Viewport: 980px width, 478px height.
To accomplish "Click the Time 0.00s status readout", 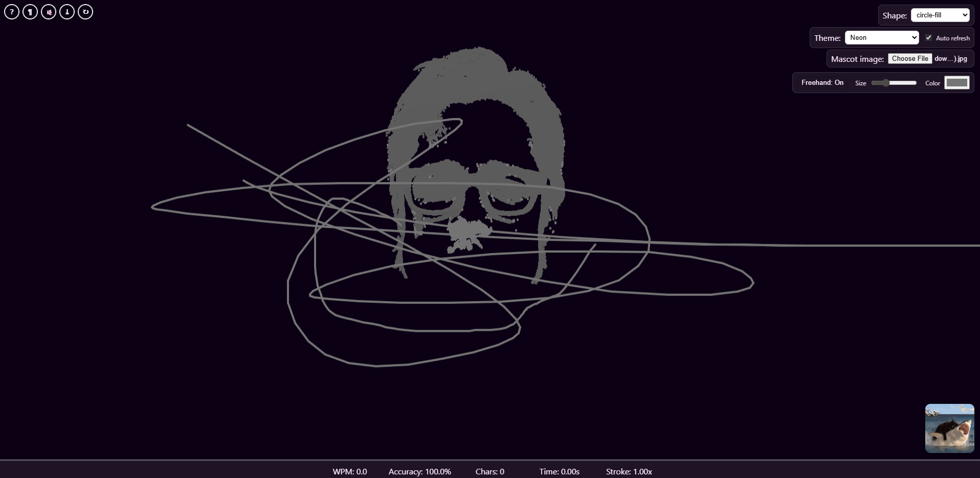I will (559, 471).
